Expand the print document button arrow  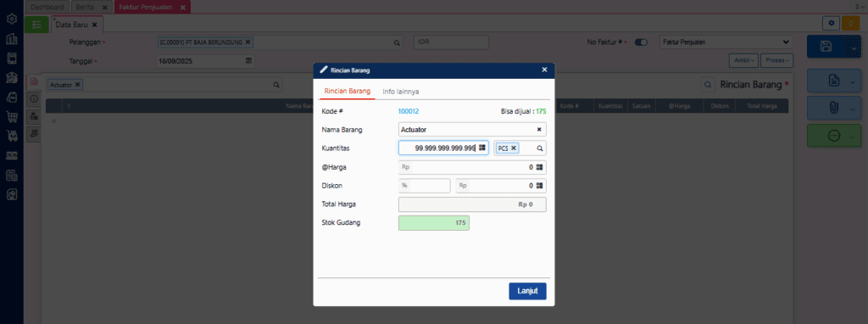point(853,82)
